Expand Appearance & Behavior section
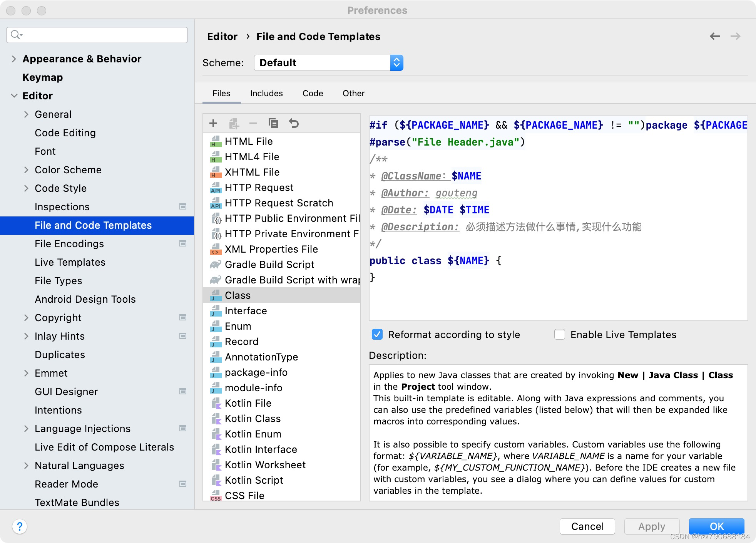The width and height of the screenshot is (756, 543). click(x=14, y=59)
